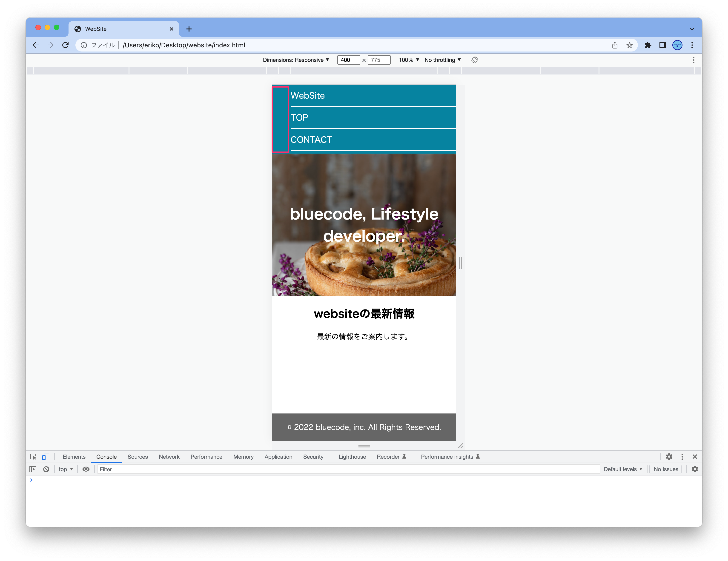Expand the Default levels dropdown
Viewport: 728px width, 561px height.
pyautogui.click(x=623, y=469)
